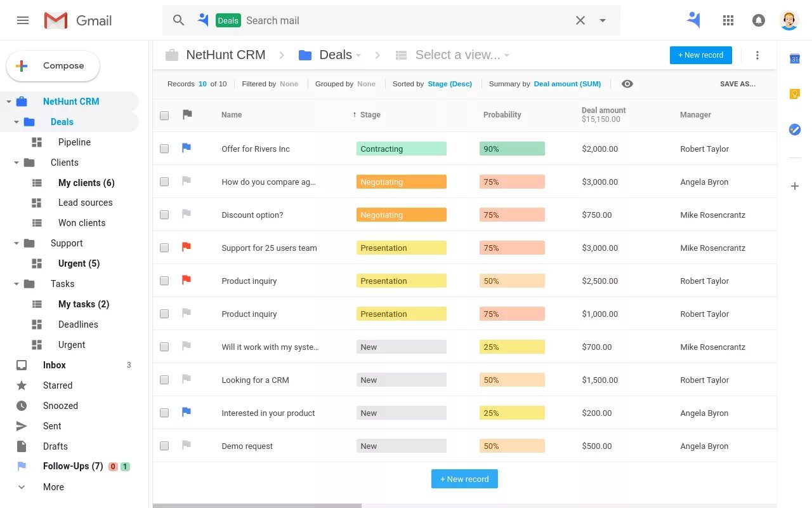Click the search magnifier icon

pos(179,20)
